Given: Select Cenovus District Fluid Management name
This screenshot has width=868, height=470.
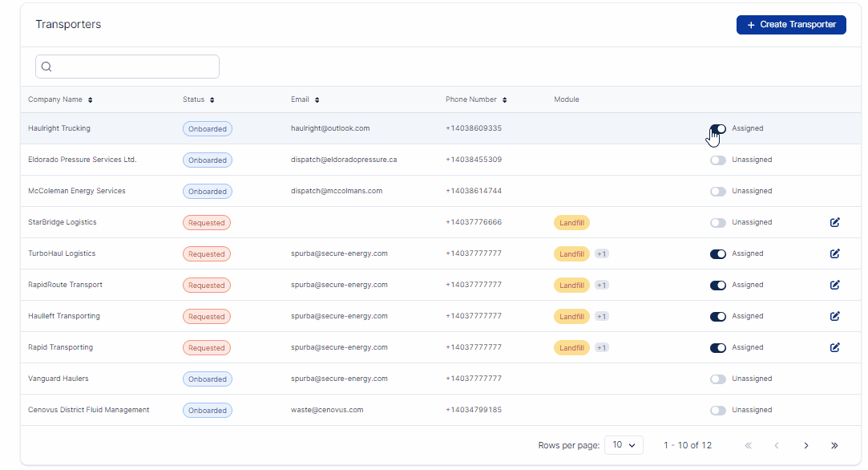Looking at the screenshot, I should pos(89,410).
